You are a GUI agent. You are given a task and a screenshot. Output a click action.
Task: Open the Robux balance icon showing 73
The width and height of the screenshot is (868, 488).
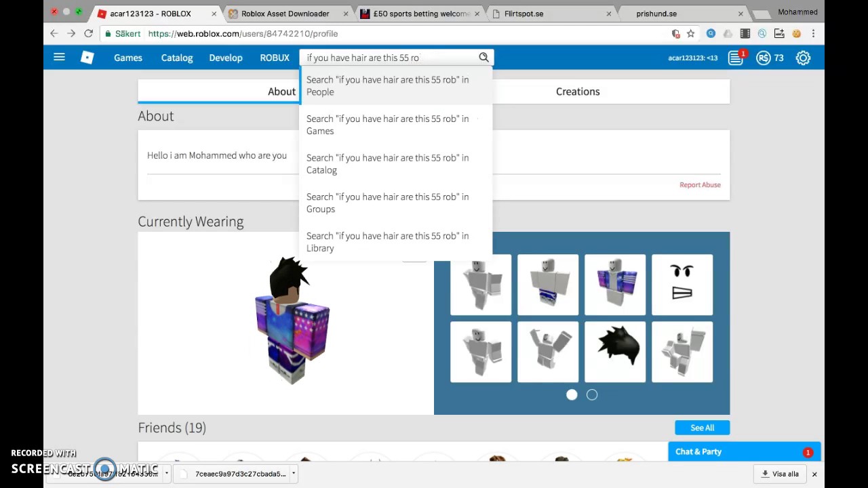click(x=764, y=58)
